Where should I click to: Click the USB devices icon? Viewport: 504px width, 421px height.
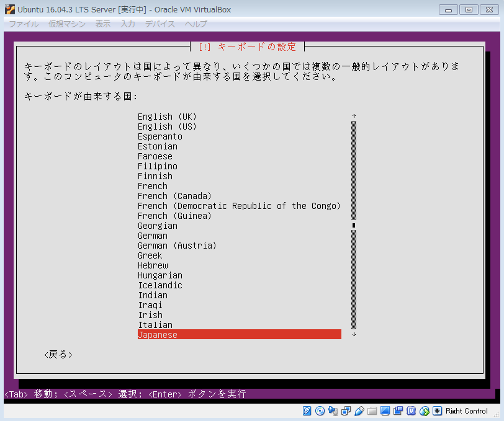(x=359, y=411)
